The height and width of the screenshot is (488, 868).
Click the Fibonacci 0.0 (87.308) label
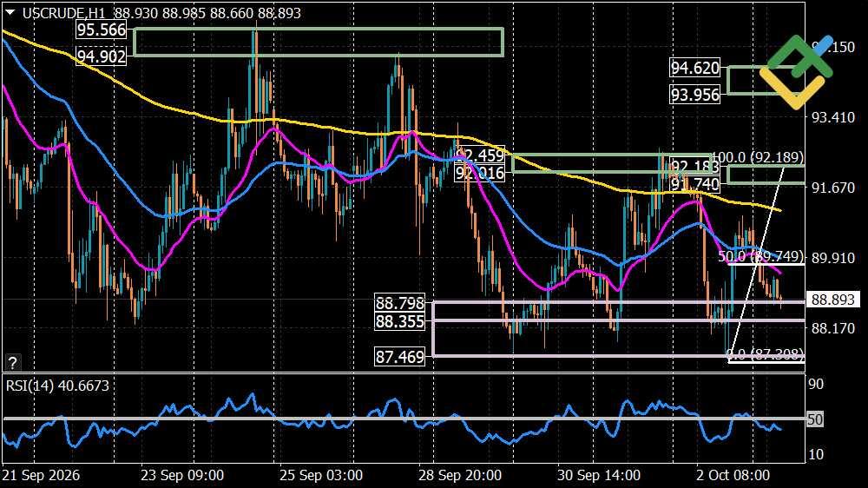click(x=765, y=353)
